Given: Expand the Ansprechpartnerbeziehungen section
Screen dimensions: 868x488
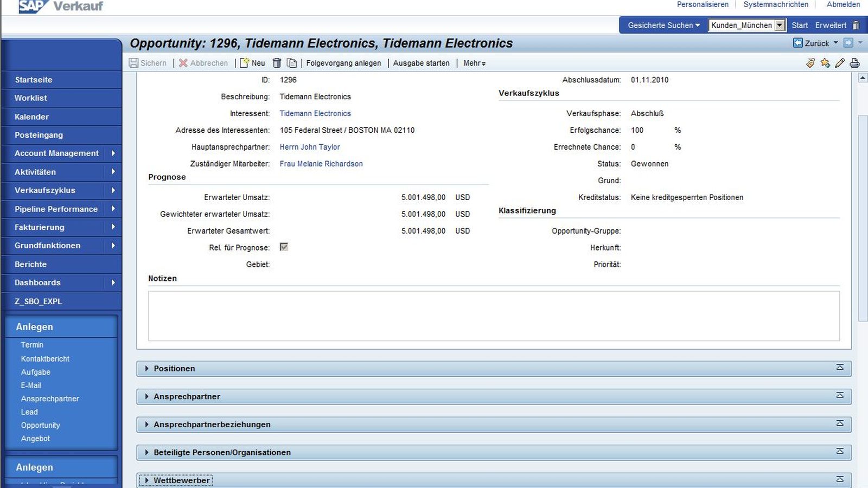Looking at the screenshot, I should 146,425.
